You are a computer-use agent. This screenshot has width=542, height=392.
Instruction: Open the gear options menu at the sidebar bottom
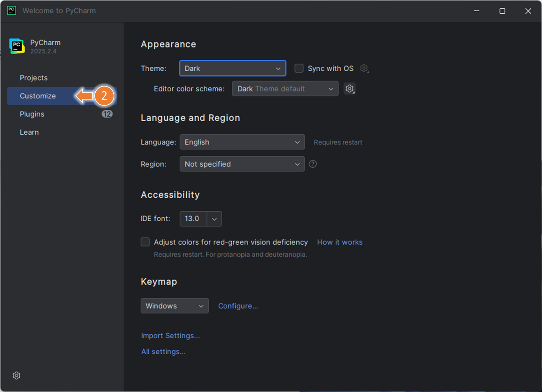[17, 375]
